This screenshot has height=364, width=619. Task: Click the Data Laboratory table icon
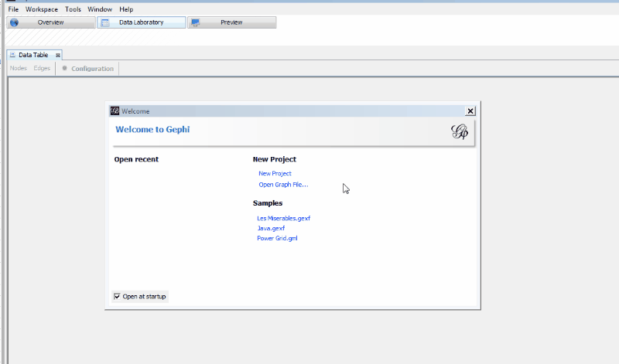click(x=105, y=23)
